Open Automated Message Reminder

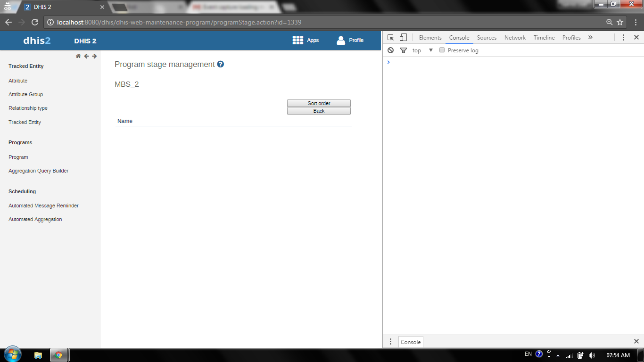pyautogui.click(x=43, y=206)
